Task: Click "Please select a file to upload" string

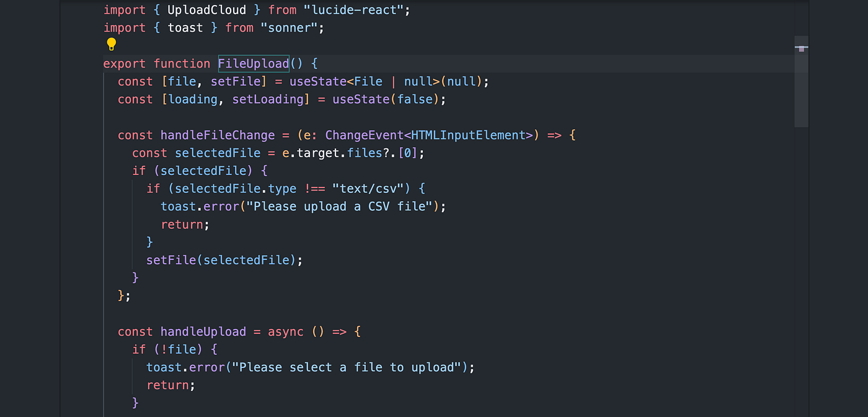Action: (x=346, y=367)
